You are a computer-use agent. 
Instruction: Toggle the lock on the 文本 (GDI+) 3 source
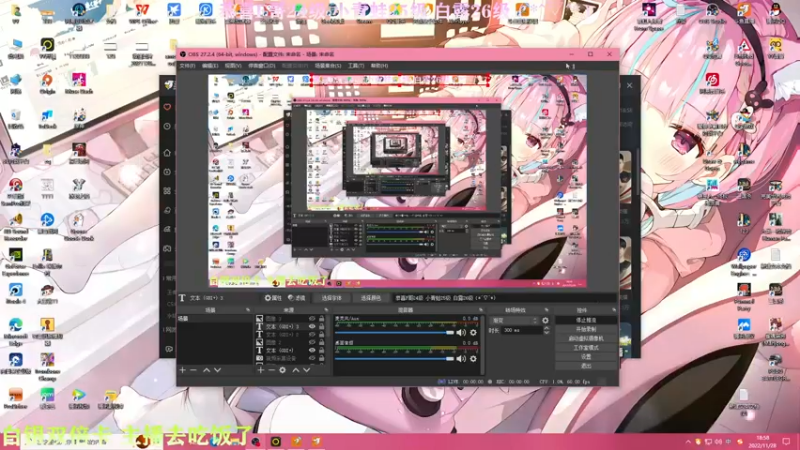[321, 327]
